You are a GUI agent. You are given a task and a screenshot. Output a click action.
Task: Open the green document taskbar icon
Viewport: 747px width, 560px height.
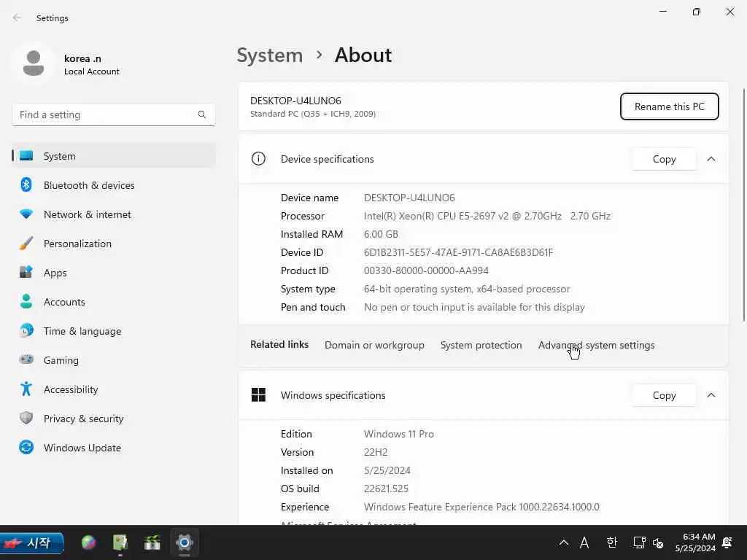120,542
